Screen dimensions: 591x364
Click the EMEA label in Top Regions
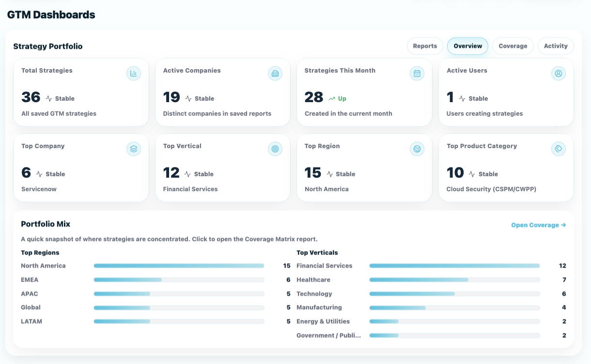pyautogui.click(x=30, y=279)
